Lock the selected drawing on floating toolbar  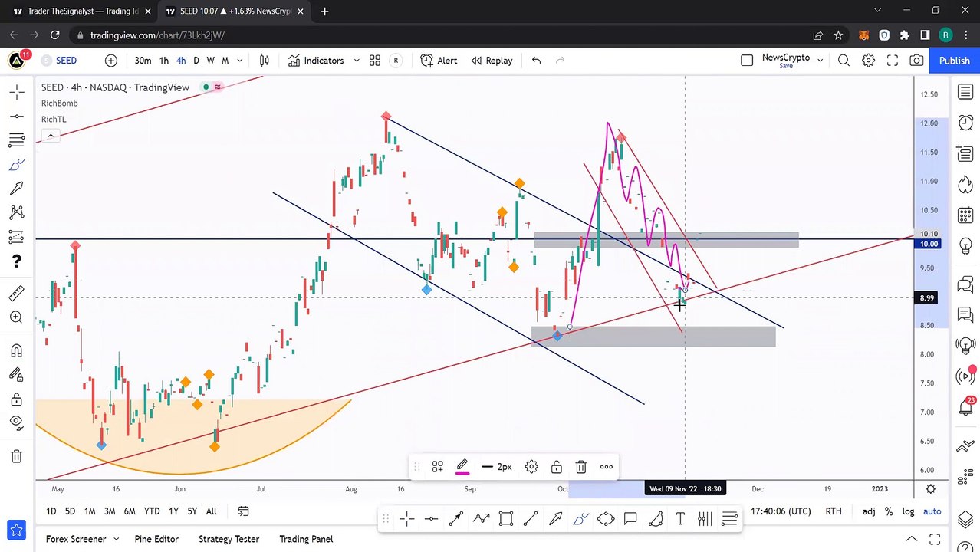pos(557,466)
